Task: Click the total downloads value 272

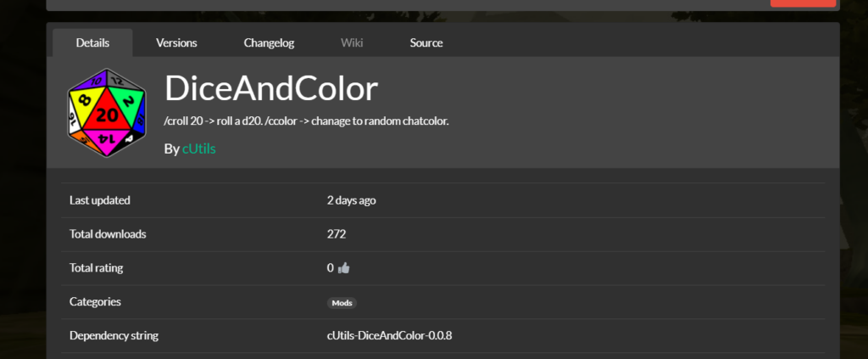Action: (337, 234)
